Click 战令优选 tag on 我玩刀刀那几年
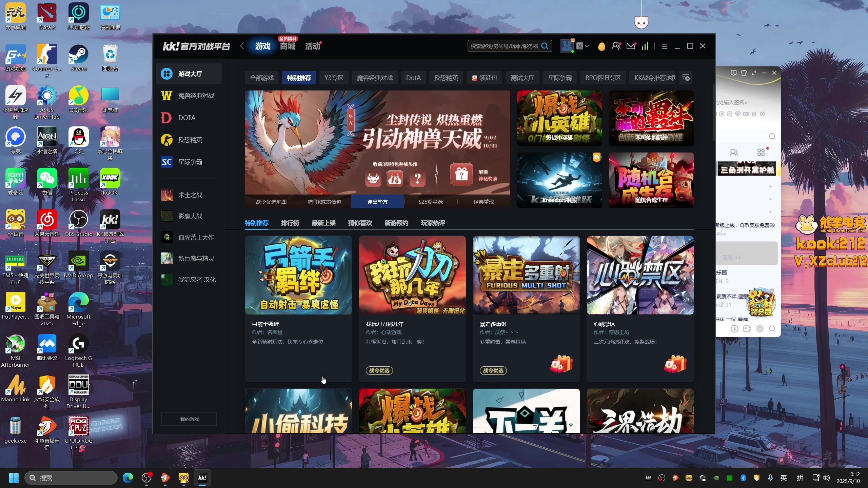 pos(379,370)
